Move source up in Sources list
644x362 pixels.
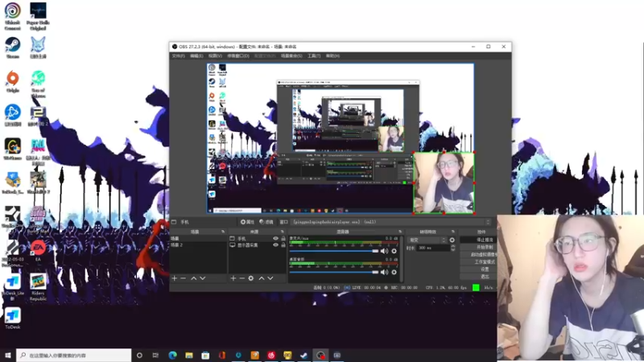(x=261, y=278)
